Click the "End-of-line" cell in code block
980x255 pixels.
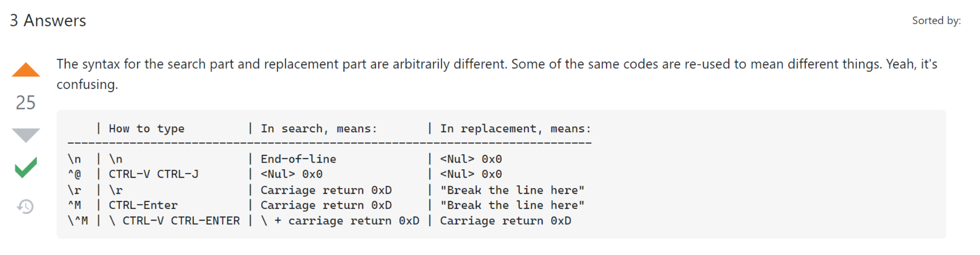298,159
